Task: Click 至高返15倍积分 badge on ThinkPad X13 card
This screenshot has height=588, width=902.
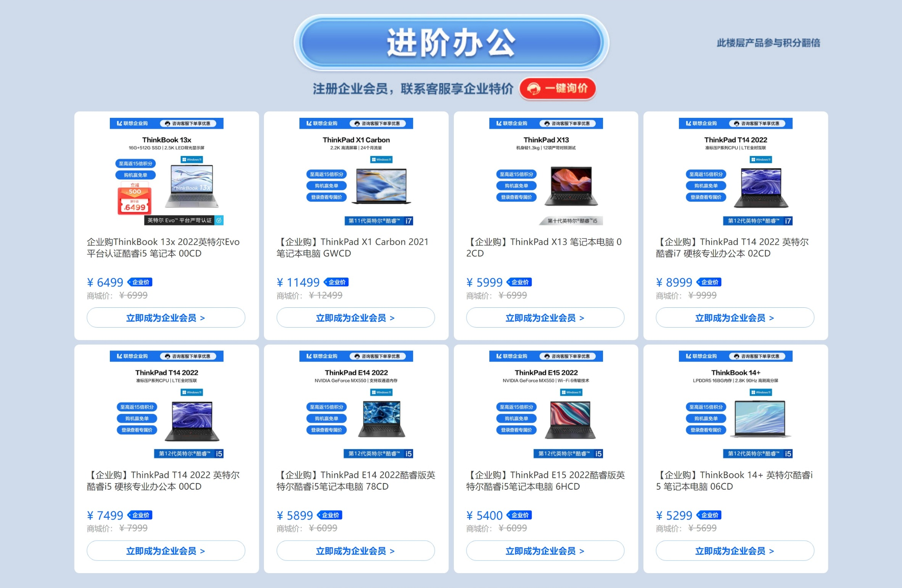Action: point(516,174)
